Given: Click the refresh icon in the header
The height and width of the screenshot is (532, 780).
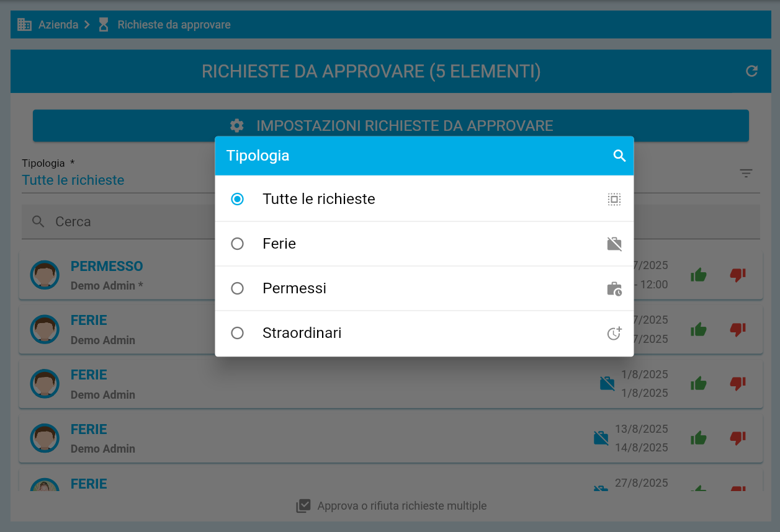Looking at the screenshot, I should tap(751, 71).
